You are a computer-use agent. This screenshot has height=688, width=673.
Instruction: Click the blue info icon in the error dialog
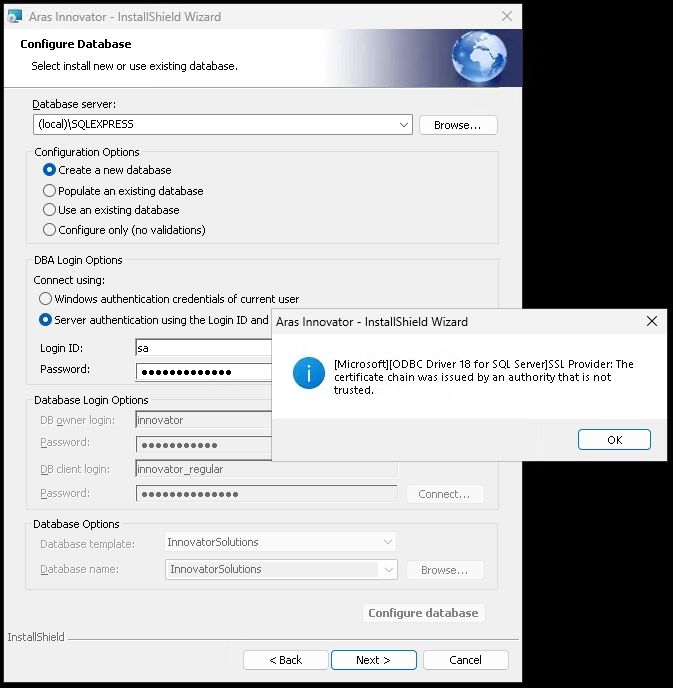click(309, 373)
